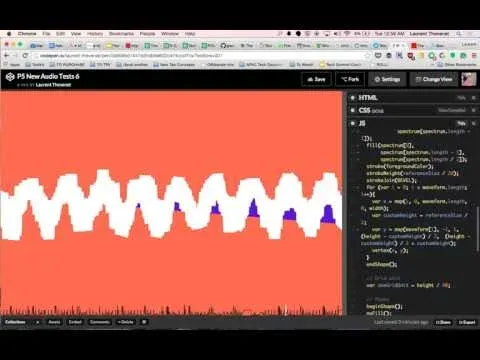Open the View menu

pos(76,34)
